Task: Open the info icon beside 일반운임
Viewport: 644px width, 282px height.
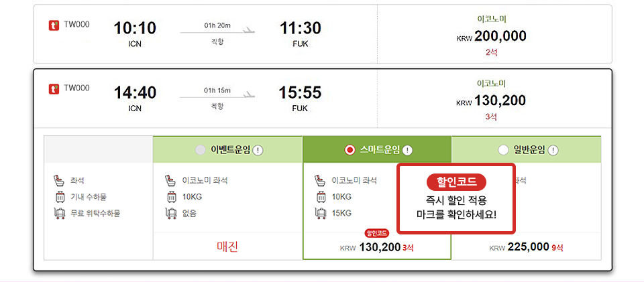Action: (553, 150)
